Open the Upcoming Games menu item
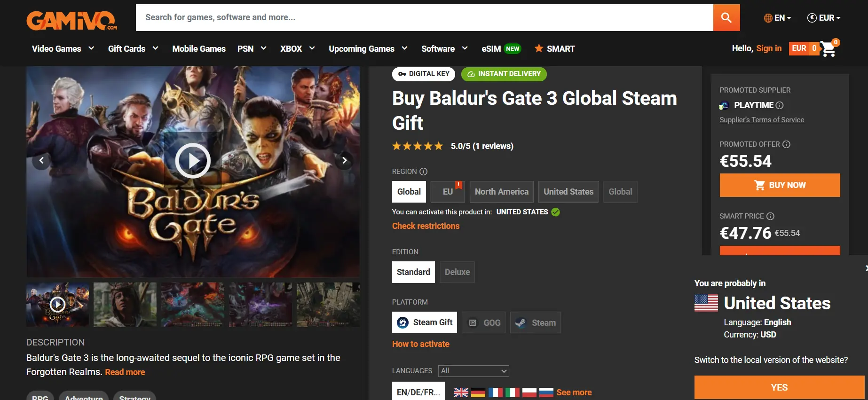 362,49
